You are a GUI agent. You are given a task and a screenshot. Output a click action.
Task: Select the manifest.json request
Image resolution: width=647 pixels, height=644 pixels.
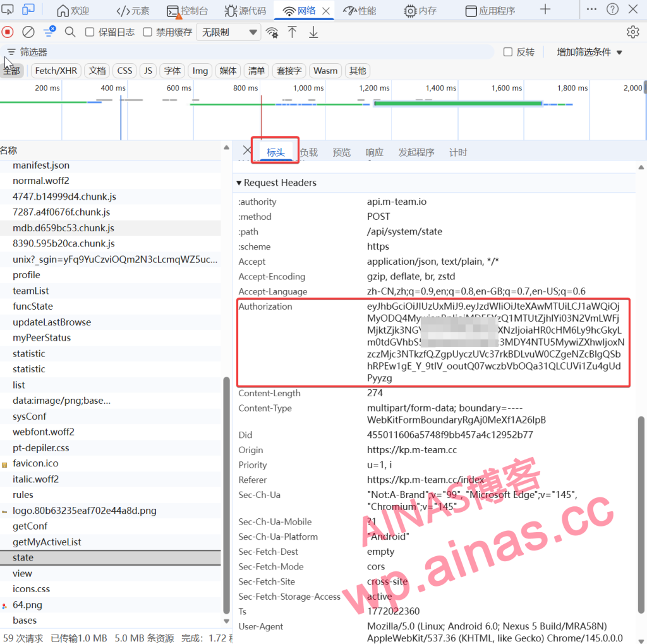coord(111,165)
